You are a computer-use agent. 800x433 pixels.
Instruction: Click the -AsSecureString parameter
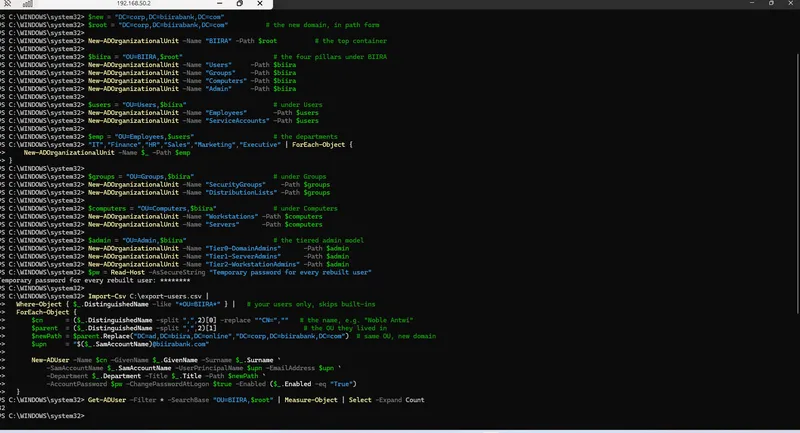tap(177, 272)
